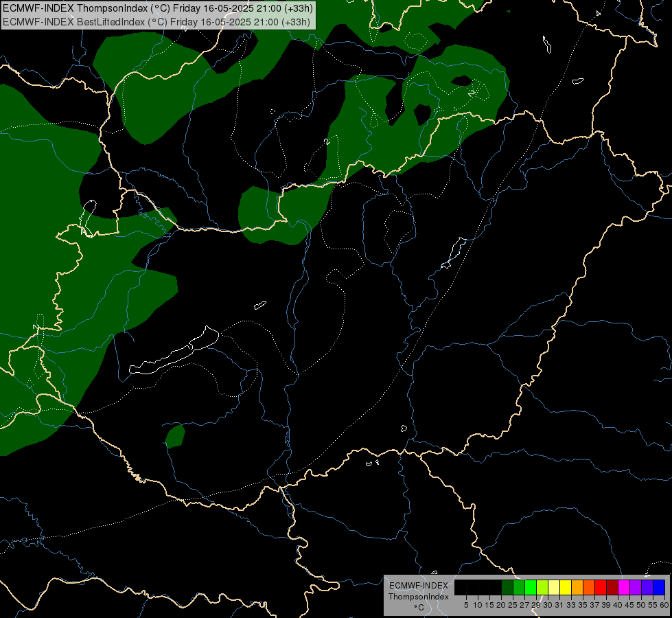
Task: Select the blue 55–60 legend swatch
Action: pyautogui.click(x=659, y=587)
